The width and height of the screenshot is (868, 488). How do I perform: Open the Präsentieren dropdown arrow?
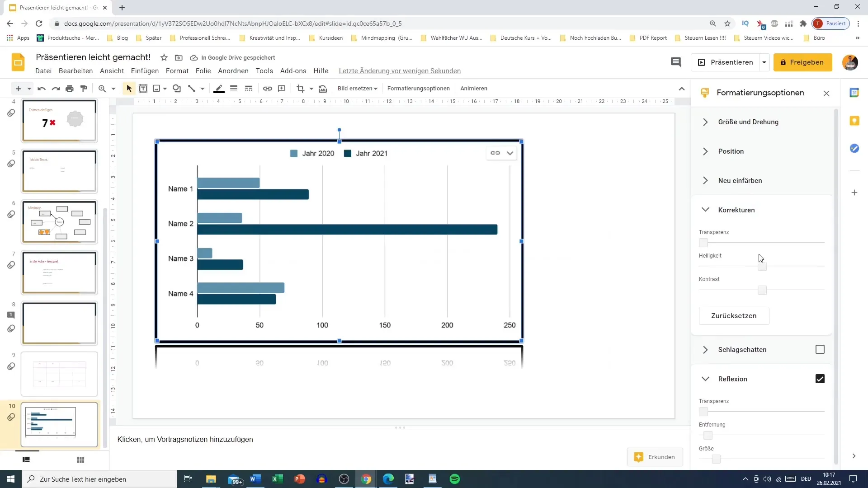[x=764, y=62]
